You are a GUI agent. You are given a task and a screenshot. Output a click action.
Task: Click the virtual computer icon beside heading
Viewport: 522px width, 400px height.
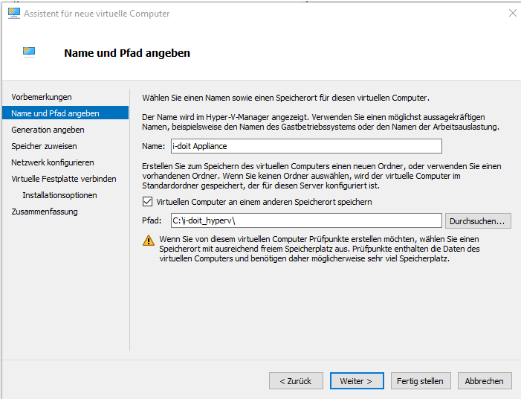(29, 52)
